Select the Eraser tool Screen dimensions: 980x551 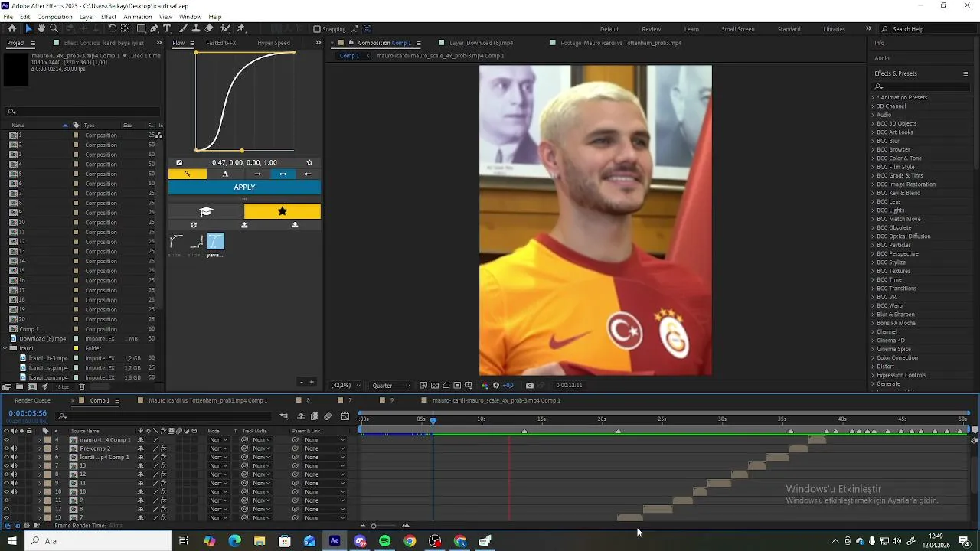[209, 28]
